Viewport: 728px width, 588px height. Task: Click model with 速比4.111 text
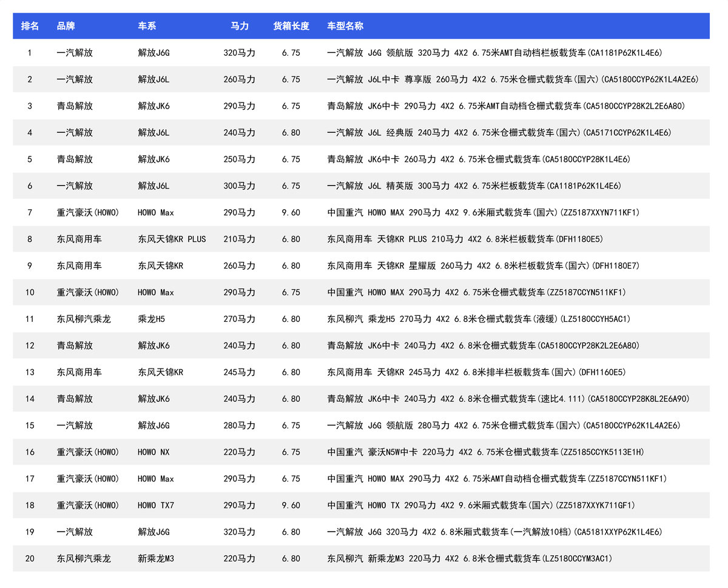tap(508, 399)
